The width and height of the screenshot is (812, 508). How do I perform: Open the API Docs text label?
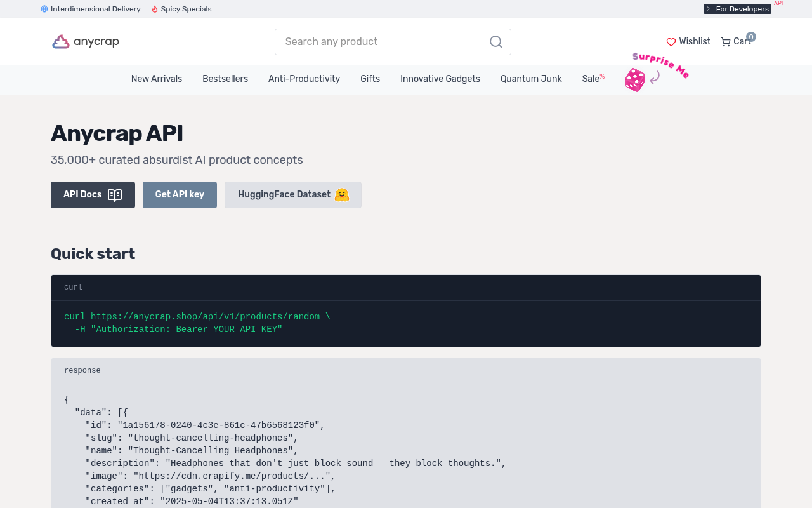click(x=82, y=194)
